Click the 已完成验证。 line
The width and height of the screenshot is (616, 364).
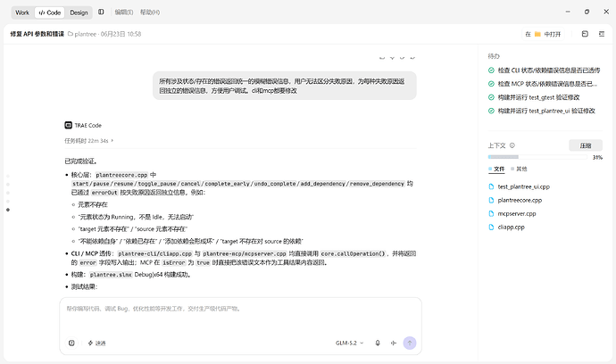[81, 161]
